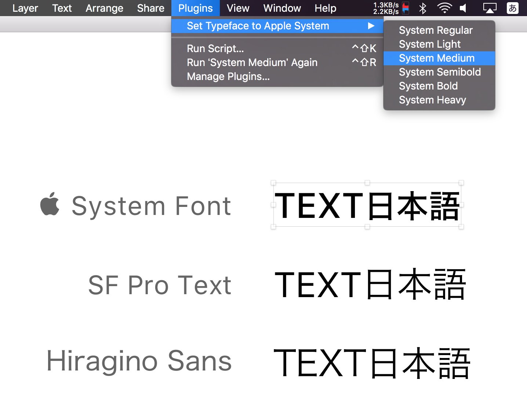Open the Wi-Fi status menu
The image size is (527, 420).
point(444,8)
